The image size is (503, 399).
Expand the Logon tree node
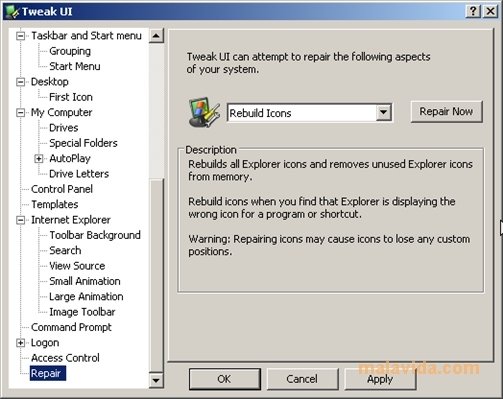21,343
